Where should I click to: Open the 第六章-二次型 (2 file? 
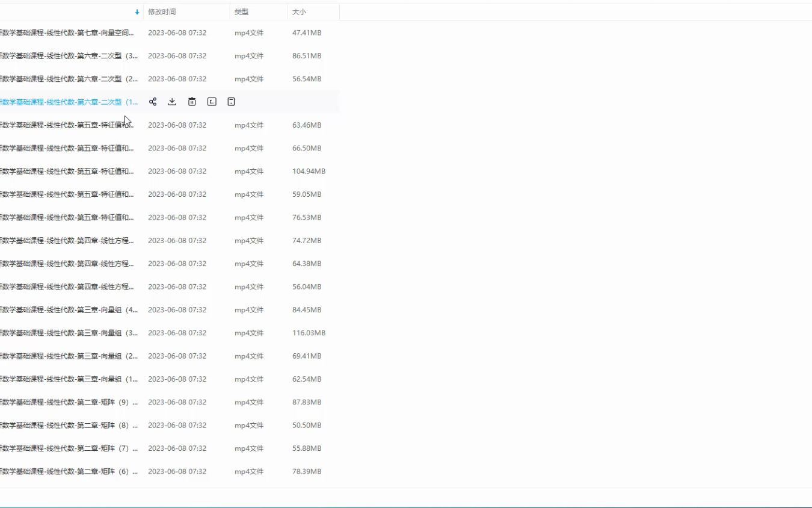point(69,79)
